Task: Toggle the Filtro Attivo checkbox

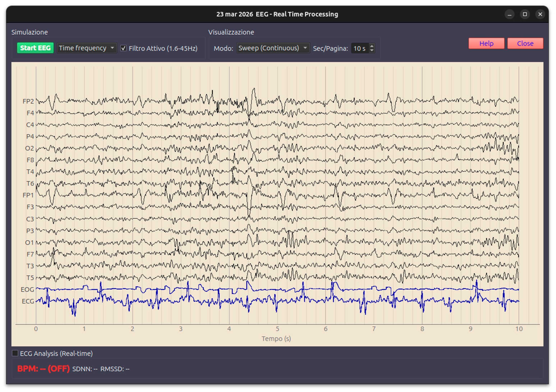Action: point(123,48)
